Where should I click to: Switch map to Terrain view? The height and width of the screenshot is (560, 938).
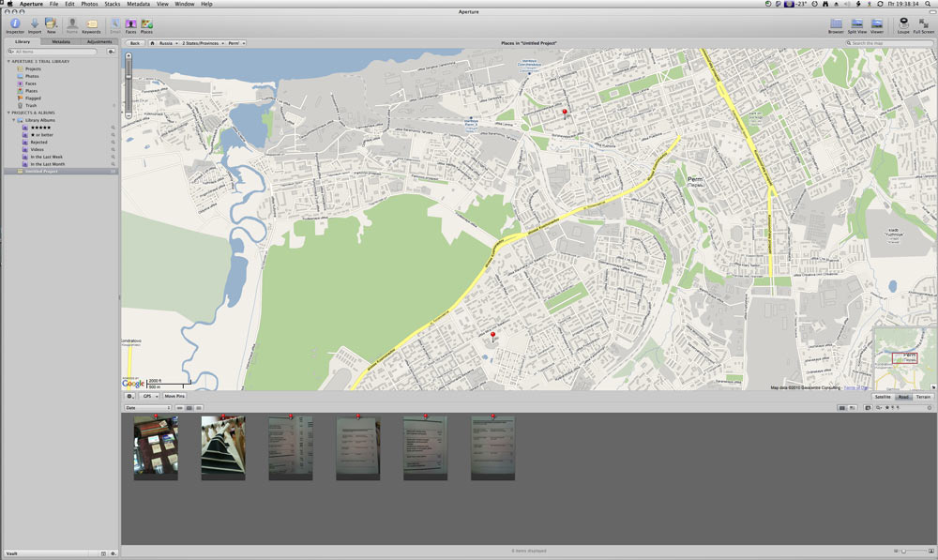923,397
